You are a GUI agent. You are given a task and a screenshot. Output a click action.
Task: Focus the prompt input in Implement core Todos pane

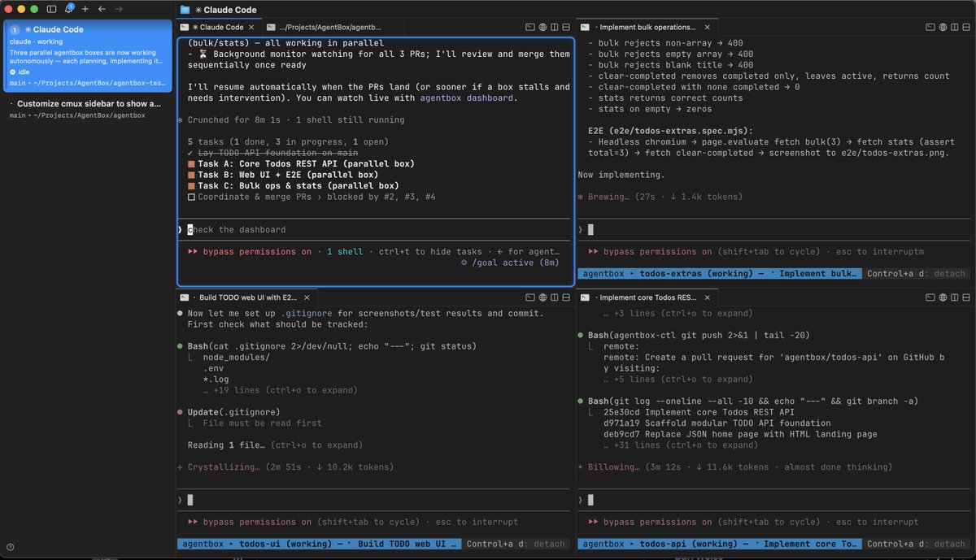[x=775, y=499]
